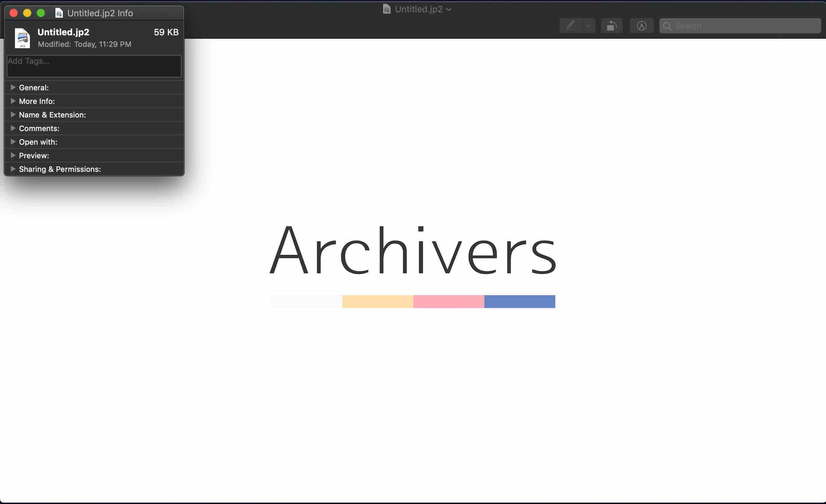Expand the Sharing & Permissions section
Viewport: 826px width, 504px height.
point(13,169)
